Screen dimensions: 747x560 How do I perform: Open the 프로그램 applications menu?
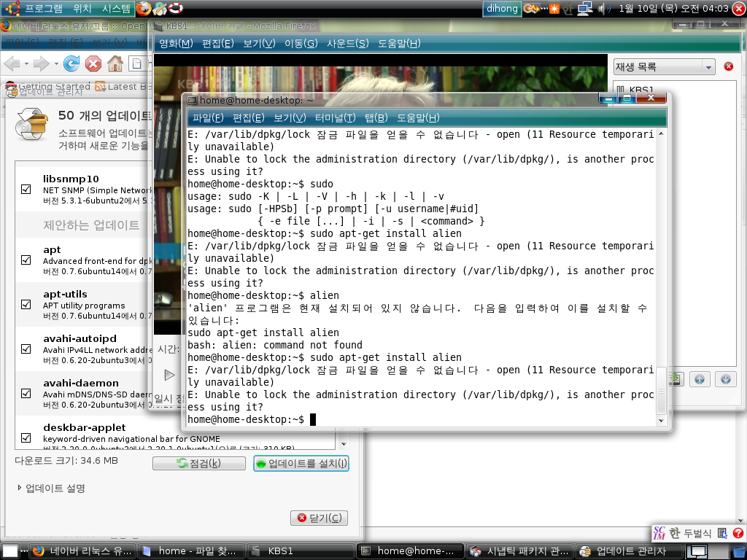pyautogui.click(x=43, y=9)
